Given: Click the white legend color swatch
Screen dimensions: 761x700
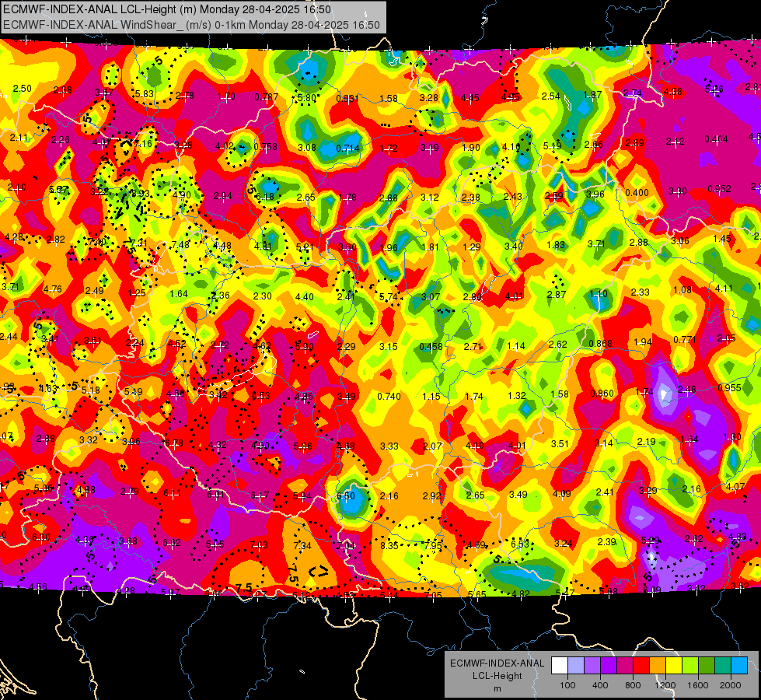Looking at the screenshot, I should (560, 666).
